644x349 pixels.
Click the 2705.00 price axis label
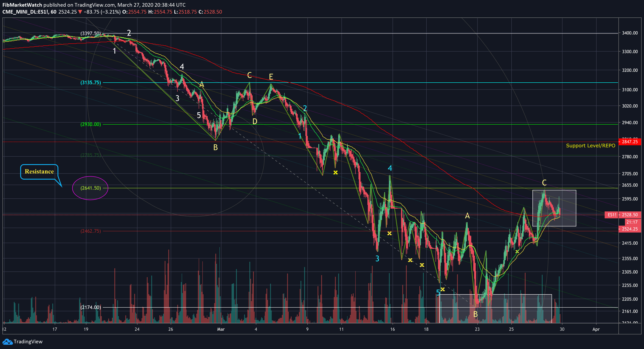(x=630, y=174)
